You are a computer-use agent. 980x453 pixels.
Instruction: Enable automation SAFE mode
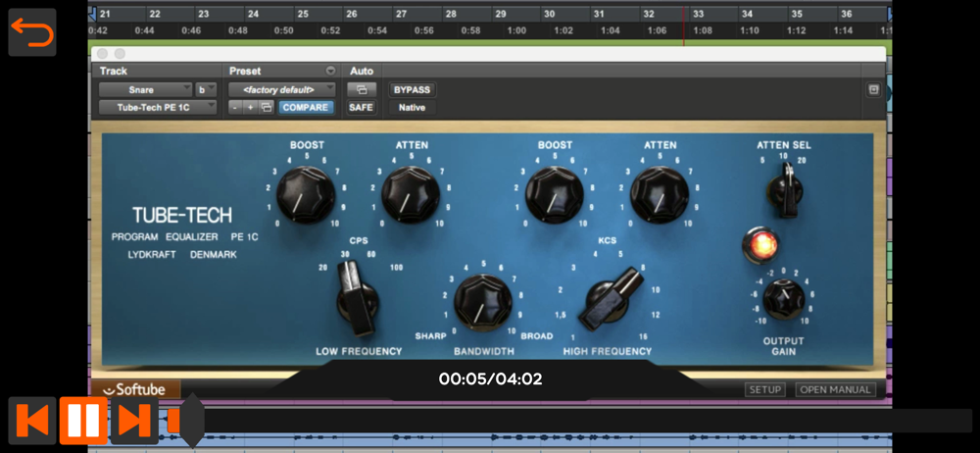[x=361, y=107]
